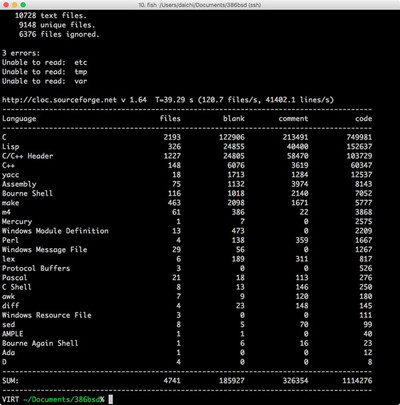This screenshot has width=400, height=405.
Task: Click the '9148 unique files.' line
Action: tap(57, 25)
